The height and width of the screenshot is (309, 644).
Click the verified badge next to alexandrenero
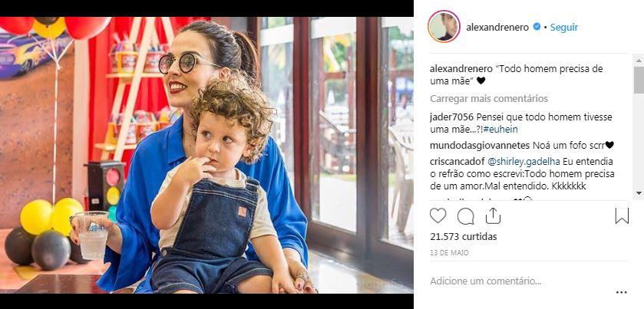[x=537, y=27]
